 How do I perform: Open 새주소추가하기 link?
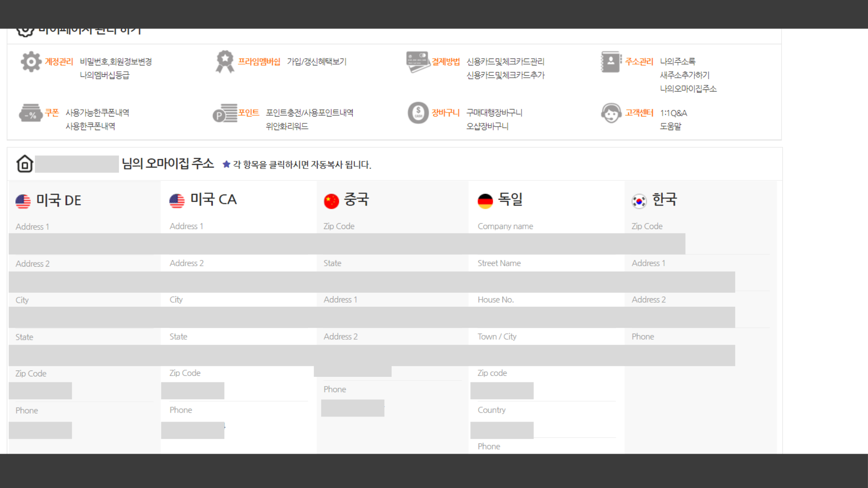[684, 75]
